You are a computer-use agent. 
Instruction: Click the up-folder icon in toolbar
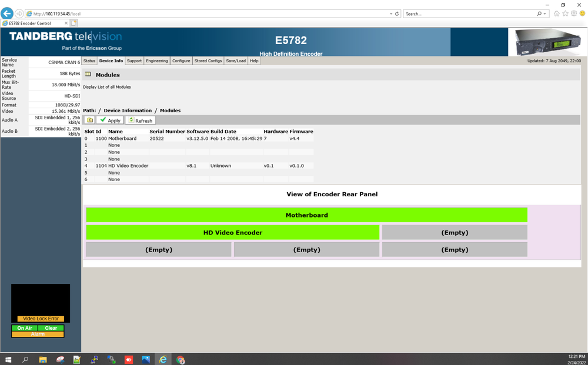pyautogui.click(x=89, y=120)
